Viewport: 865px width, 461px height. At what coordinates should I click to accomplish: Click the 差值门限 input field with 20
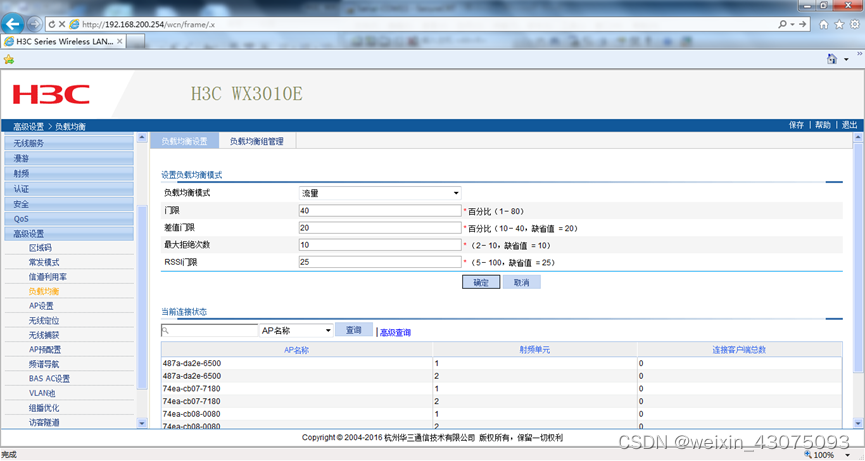(380, 228)
